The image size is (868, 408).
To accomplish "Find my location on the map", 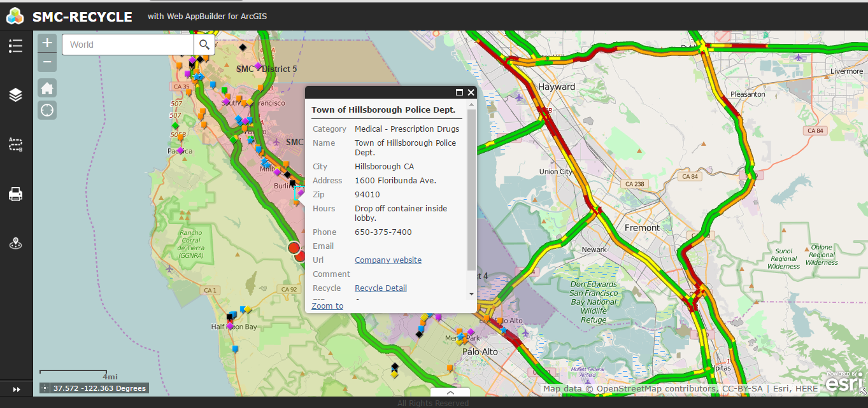I will coord(47,110).
